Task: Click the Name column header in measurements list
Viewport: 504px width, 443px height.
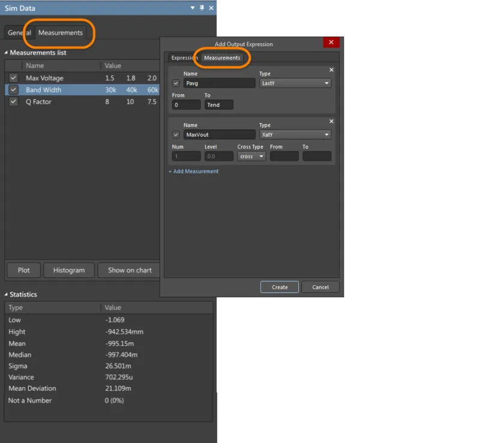Action: coord(35,65)
